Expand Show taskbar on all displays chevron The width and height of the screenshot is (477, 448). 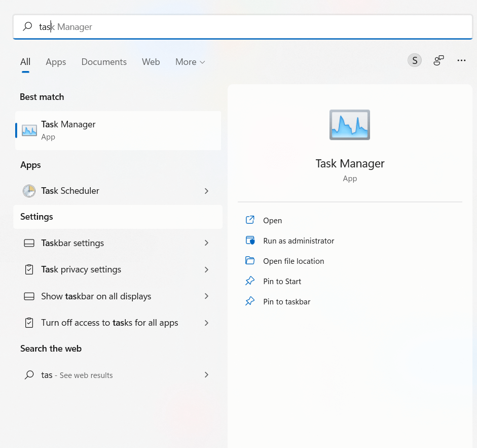[206, 296]
